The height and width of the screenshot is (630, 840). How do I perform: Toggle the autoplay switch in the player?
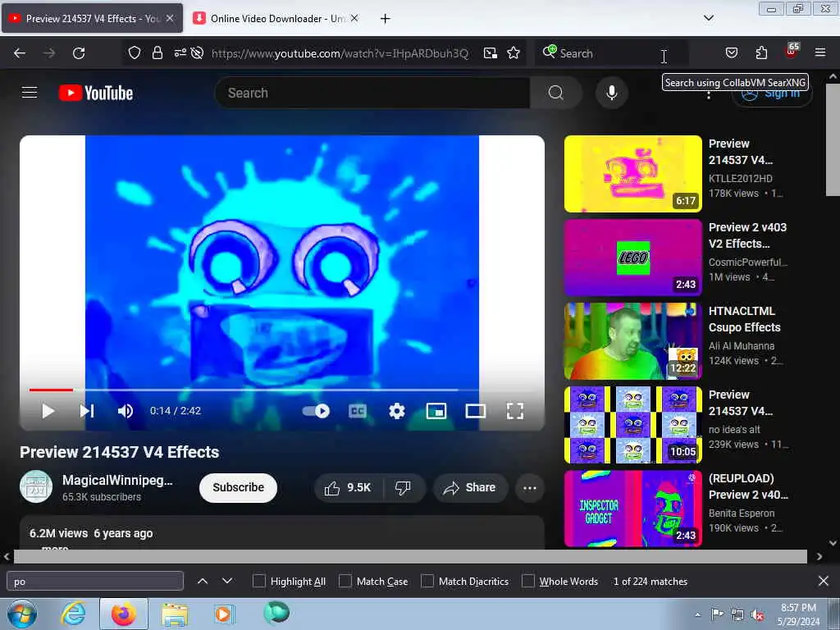316,411
